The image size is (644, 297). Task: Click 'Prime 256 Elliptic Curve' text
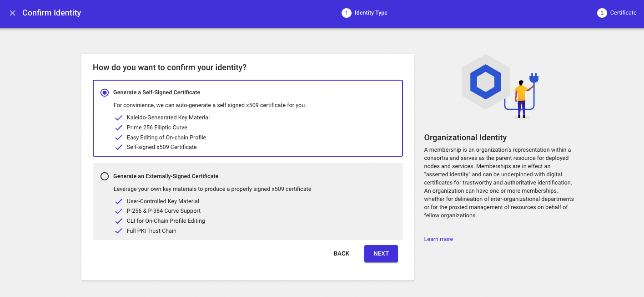(157, 128)
